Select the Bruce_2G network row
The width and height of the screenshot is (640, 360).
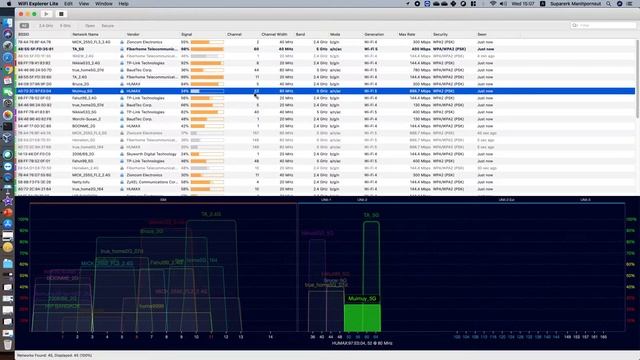click(325, 84)
